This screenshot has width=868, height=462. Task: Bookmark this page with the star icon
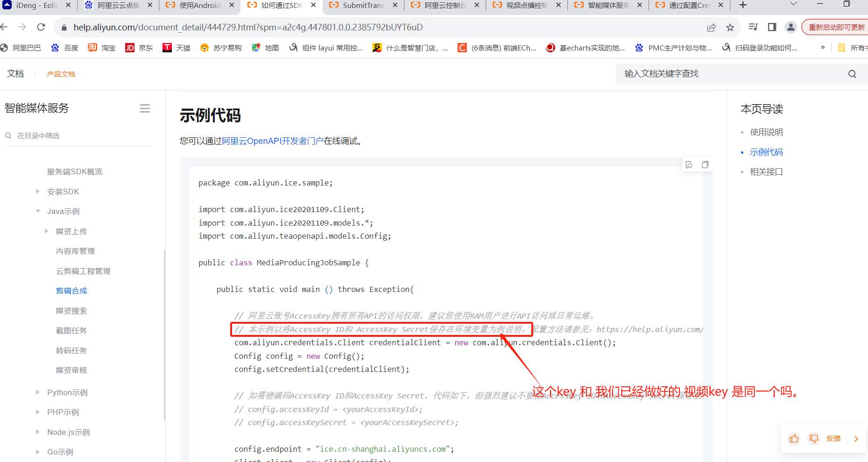730,28
